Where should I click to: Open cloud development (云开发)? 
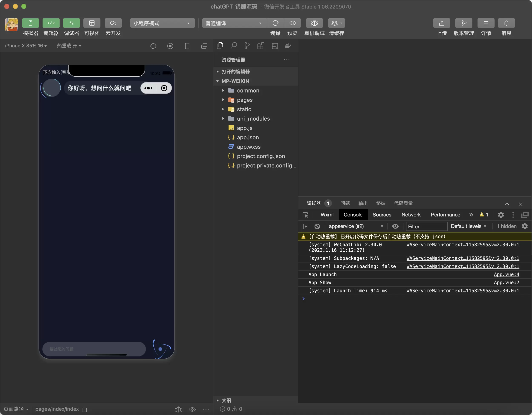(113, 23)
